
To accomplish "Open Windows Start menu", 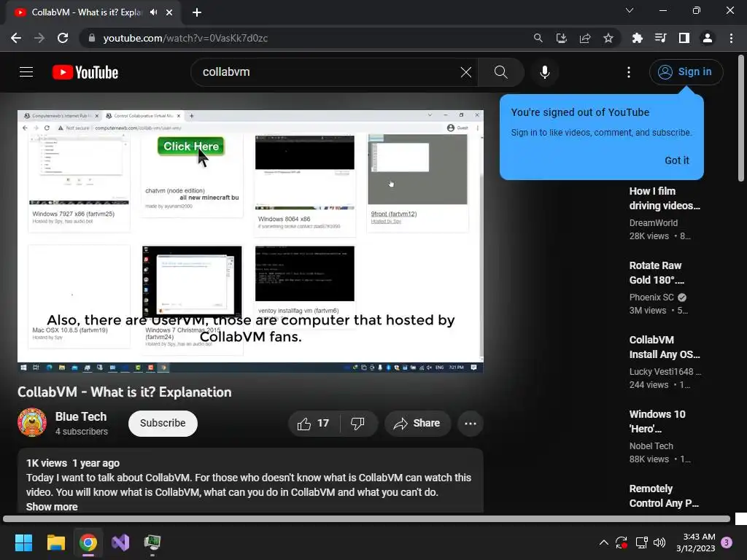I will [23, 542].
